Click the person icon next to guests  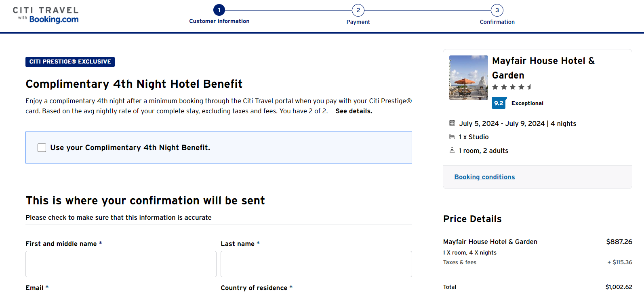point(452,150)
